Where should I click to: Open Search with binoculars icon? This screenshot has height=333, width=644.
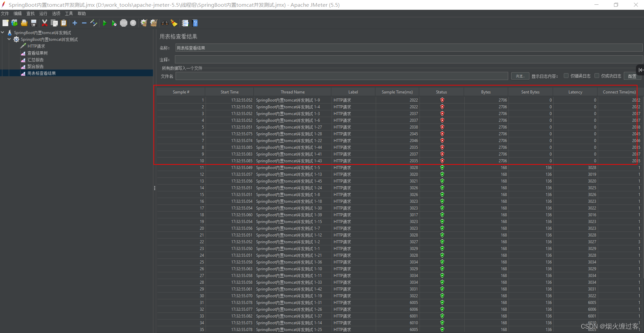point(165,23)
